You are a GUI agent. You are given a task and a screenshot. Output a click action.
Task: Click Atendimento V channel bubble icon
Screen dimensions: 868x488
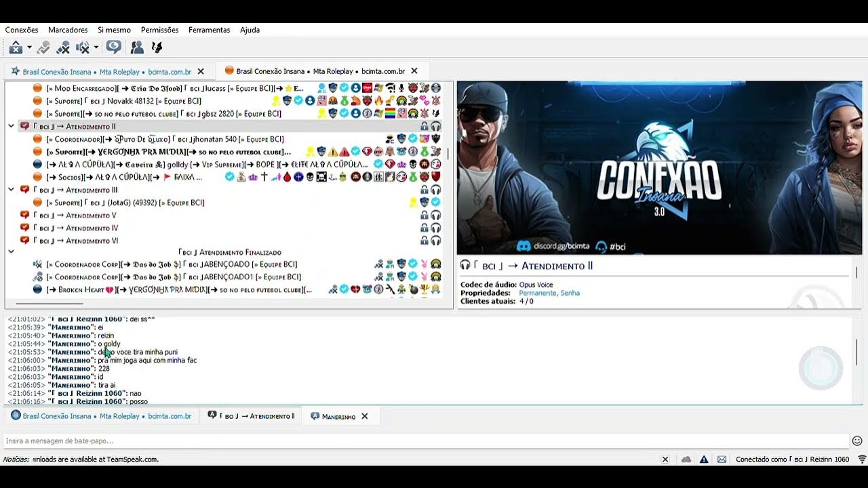[25, 216]
